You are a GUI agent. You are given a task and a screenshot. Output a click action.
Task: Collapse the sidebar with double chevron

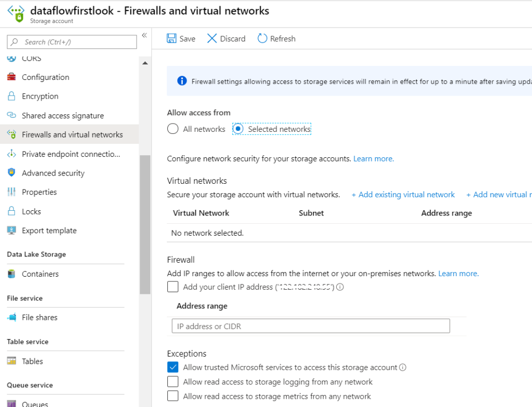coord(144,35)
